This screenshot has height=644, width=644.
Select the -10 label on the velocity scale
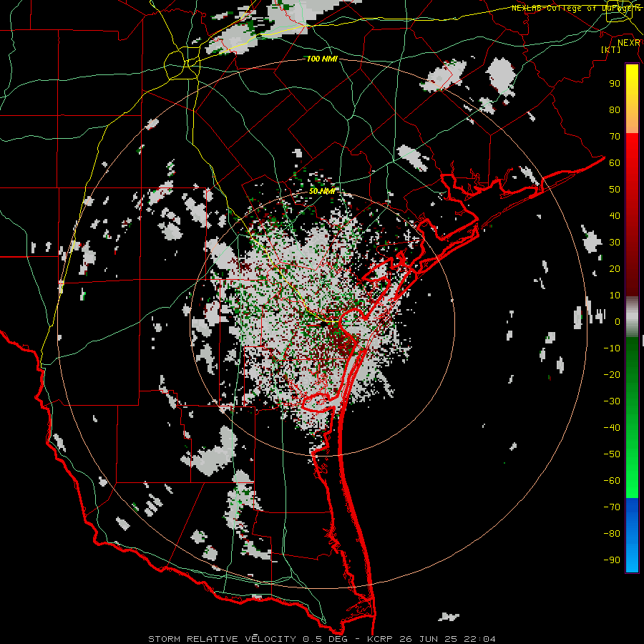[612, 348]
